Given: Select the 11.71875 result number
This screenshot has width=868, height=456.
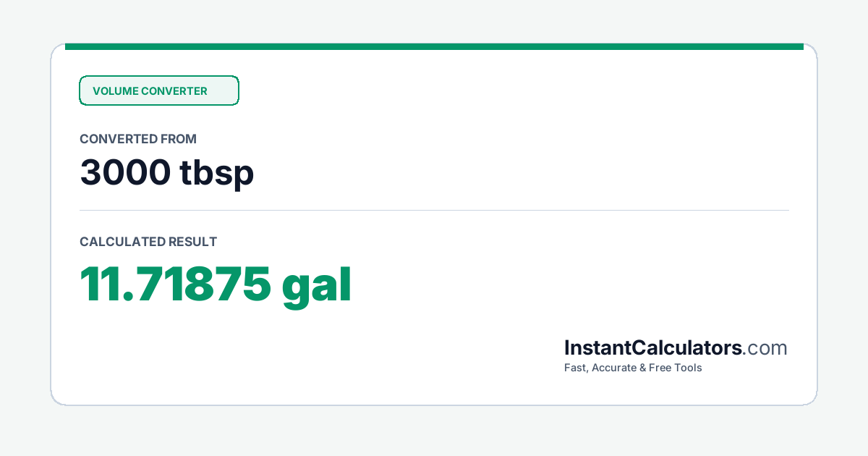Looking at the screenshot, I should coord(175,284).
